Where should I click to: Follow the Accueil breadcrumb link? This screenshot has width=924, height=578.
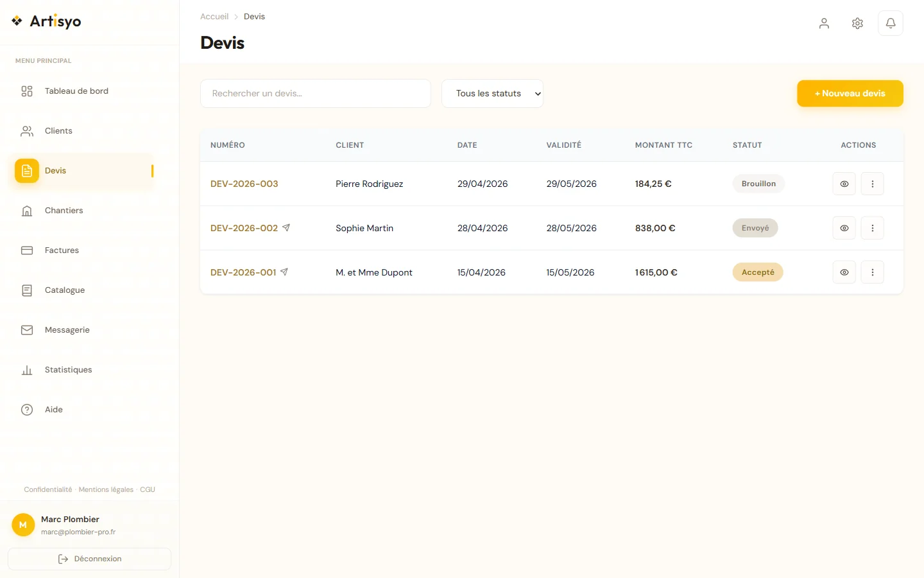[214, 17]
